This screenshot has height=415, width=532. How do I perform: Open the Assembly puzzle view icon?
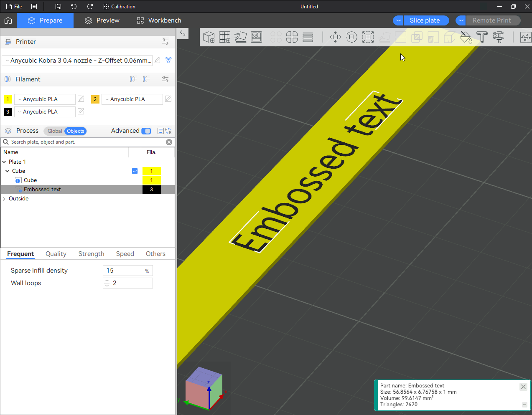[526, 37]
